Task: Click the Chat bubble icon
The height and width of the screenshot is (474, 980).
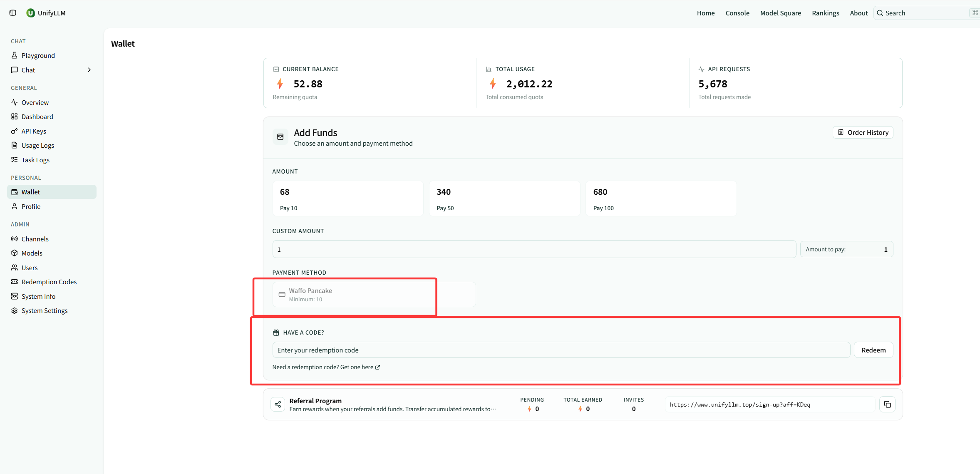Action: pos(15,70)
